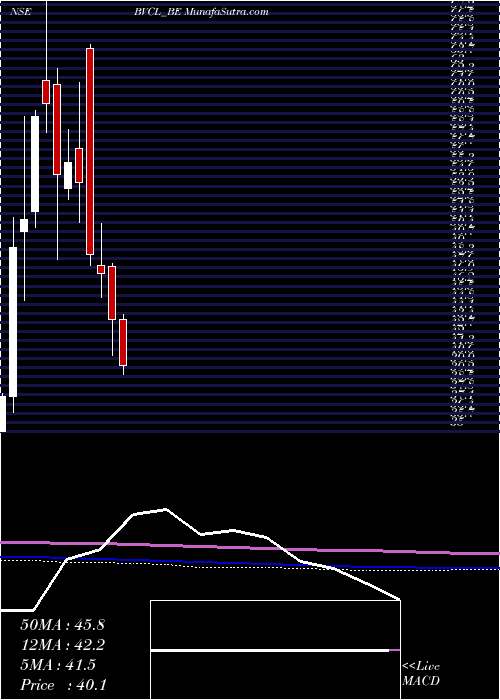The height and width of the screenshot is (700, 500).
Task: Select the 5MA : 41.5 value
Action: 58,665
